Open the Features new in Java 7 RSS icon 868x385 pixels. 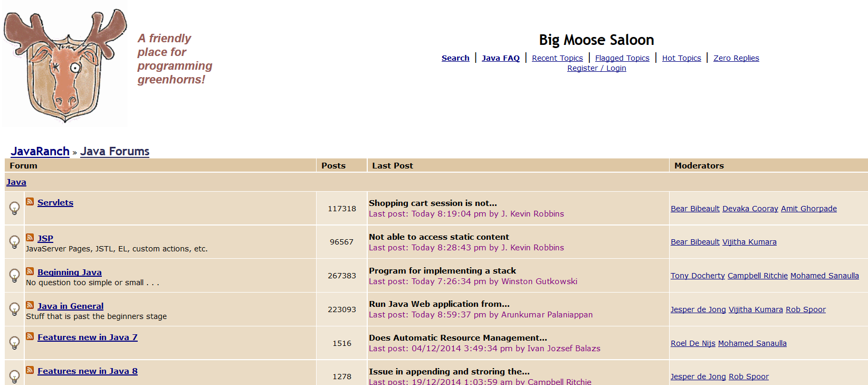[30, 336]
